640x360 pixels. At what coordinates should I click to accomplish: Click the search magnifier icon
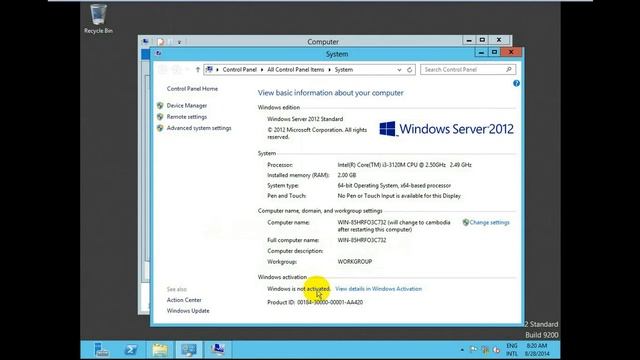point(509,70)
